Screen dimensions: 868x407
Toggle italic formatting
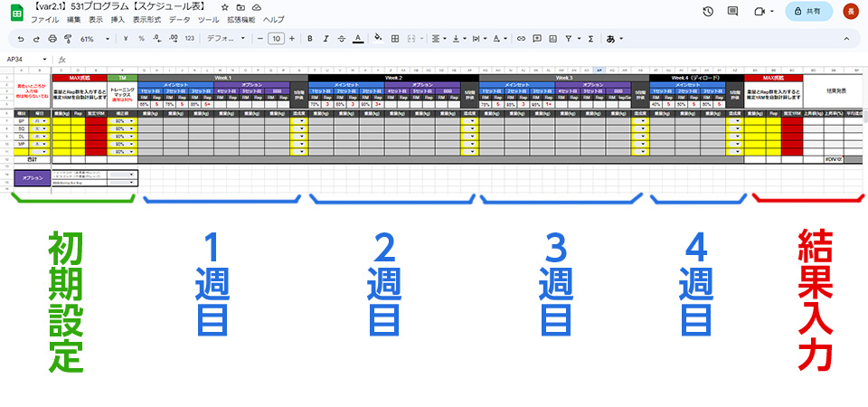325,39
